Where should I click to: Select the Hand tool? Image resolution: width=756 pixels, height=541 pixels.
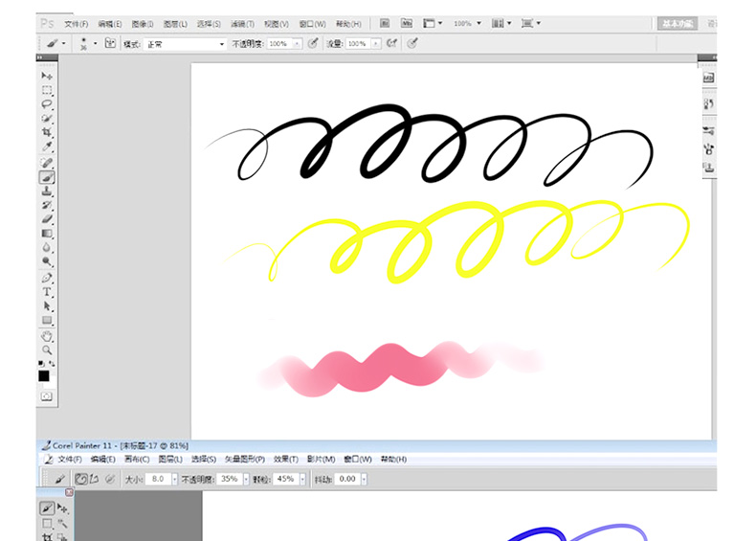tap(46, 336)
